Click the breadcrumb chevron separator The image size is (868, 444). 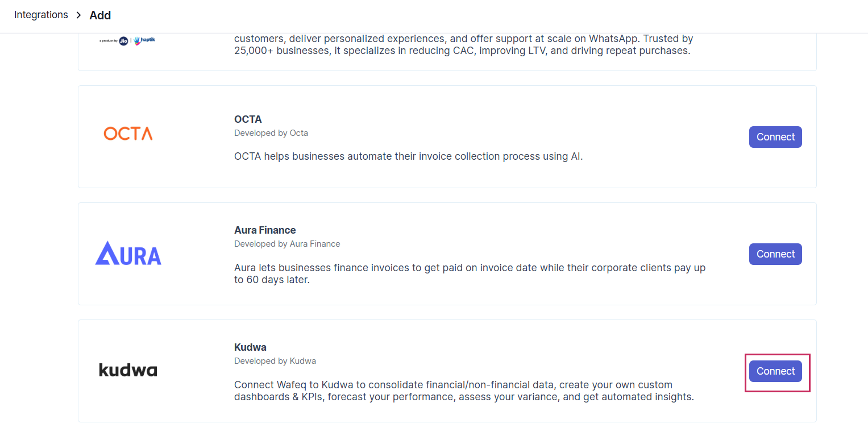[x=79, y=15]
